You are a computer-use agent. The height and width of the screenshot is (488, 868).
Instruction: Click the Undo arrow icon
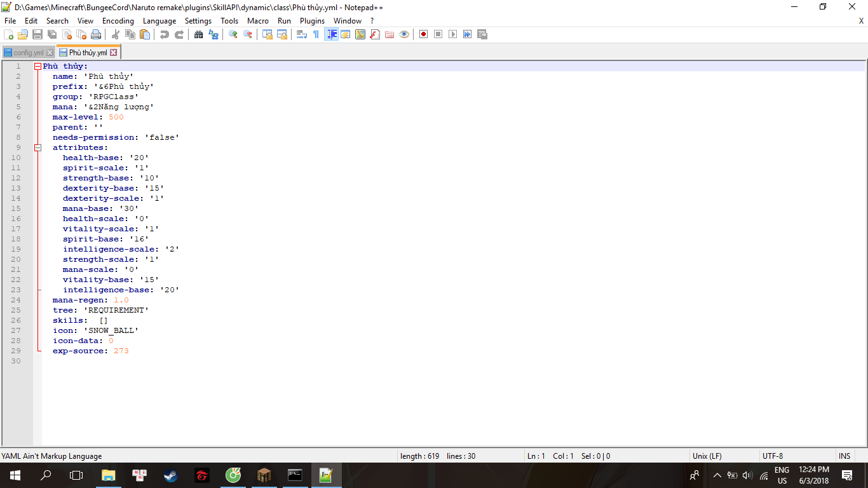165,34
